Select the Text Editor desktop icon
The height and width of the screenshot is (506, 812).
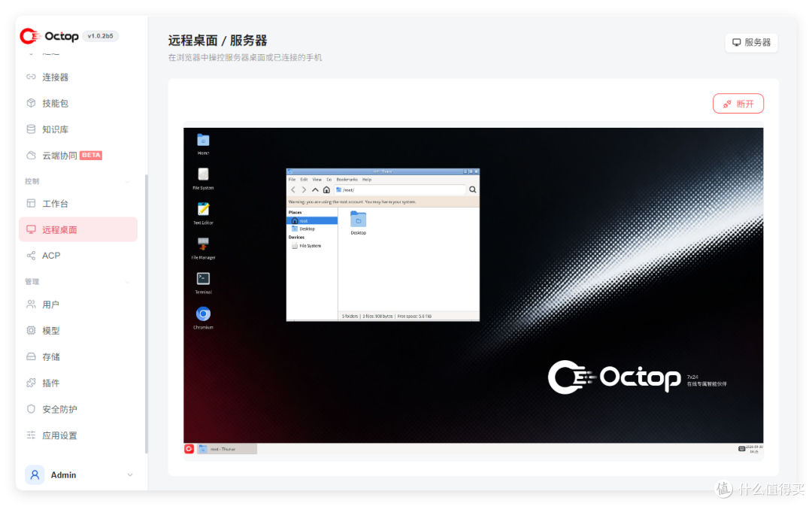pos(203,214)
